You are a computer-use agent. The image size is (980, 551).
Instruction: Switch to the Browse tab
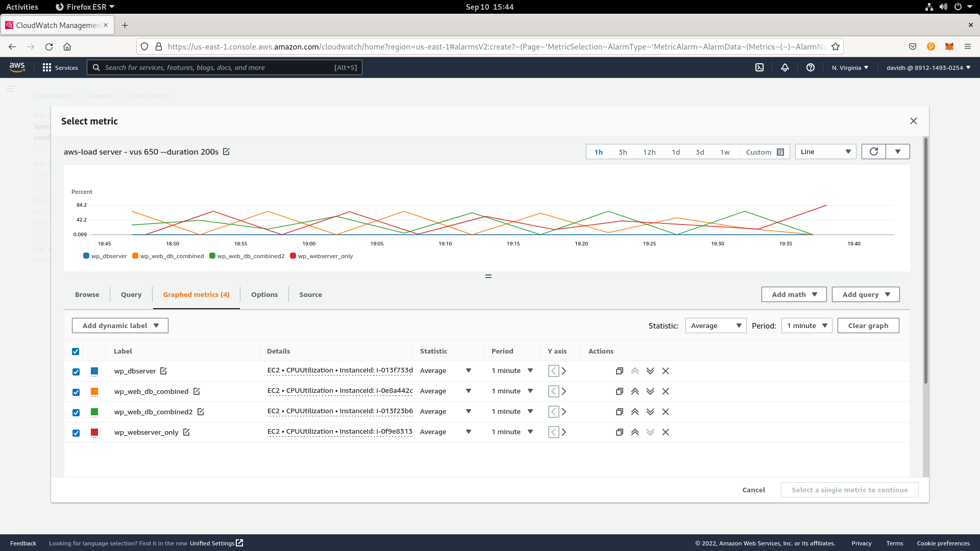87,294
